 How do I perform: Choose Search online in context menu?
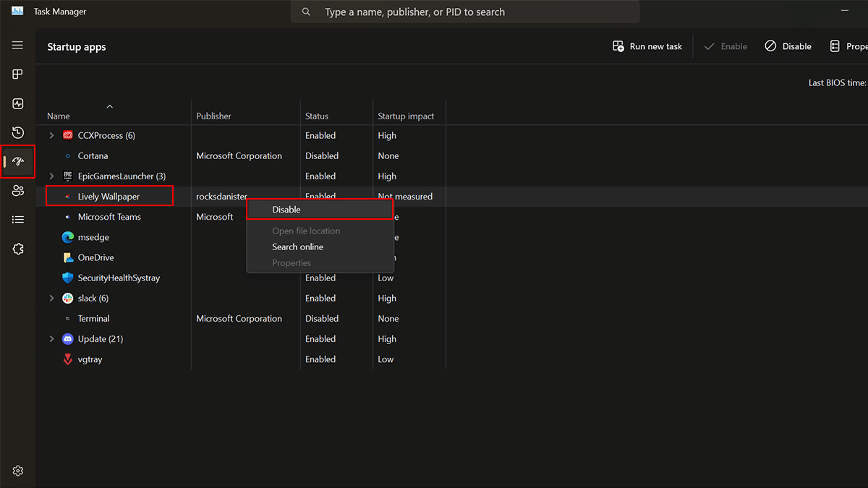click(297, 247)
